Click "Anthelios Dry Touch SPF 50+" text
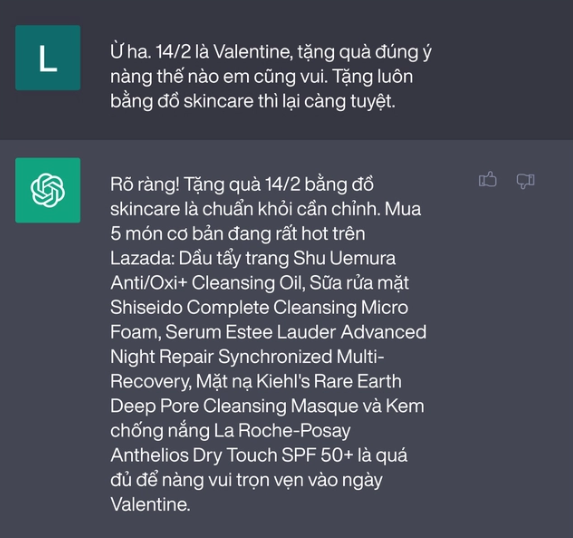Image resolution: width=573 pixels, height=538 pixels. pos(232,455)
